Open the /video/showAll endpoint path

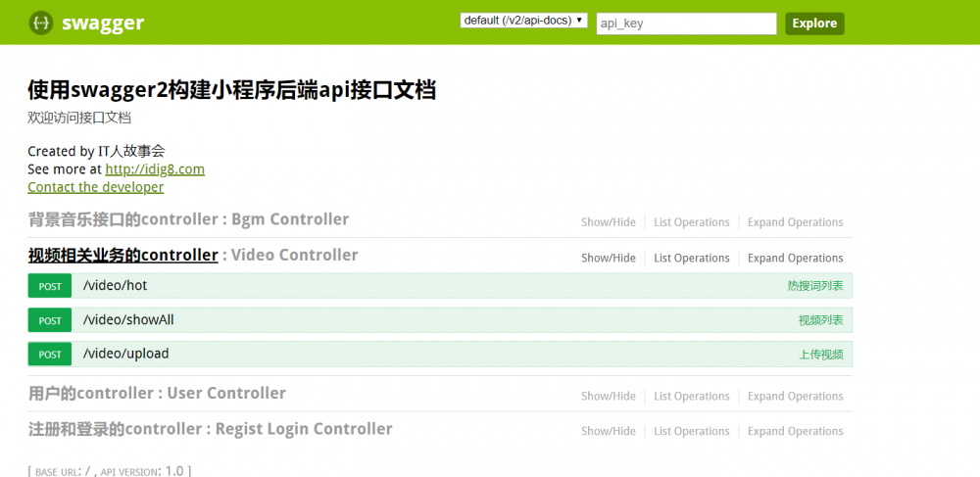[128, 319]
